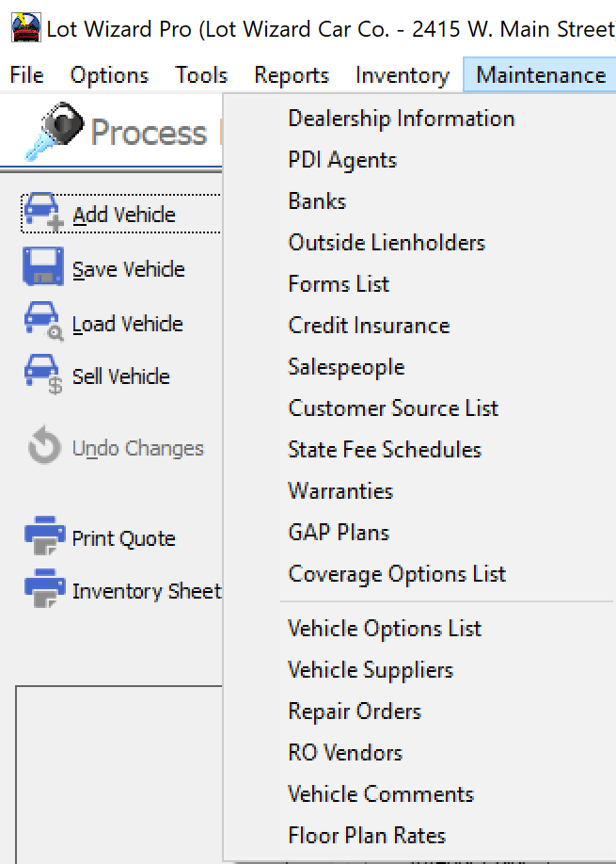Click the Print Quote printer icon
This screenshot has height=864, width=616.
click(43, 537)
